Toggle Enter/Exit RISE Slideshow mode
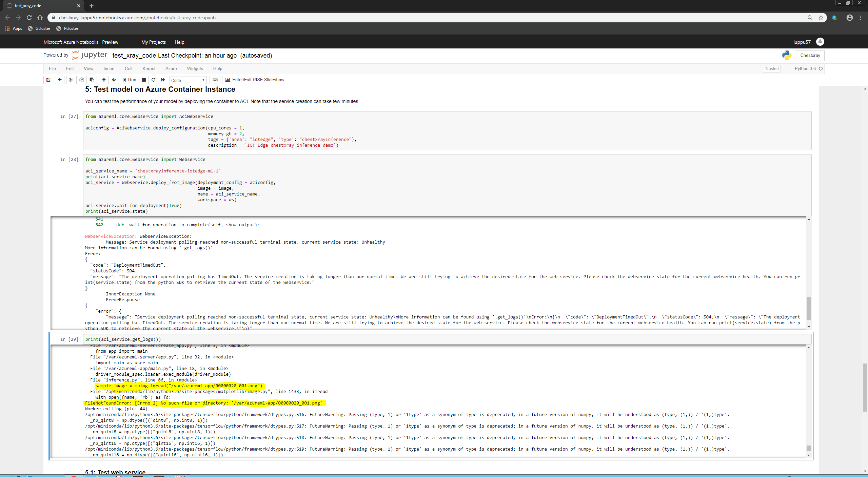 (x=254, y=80)
